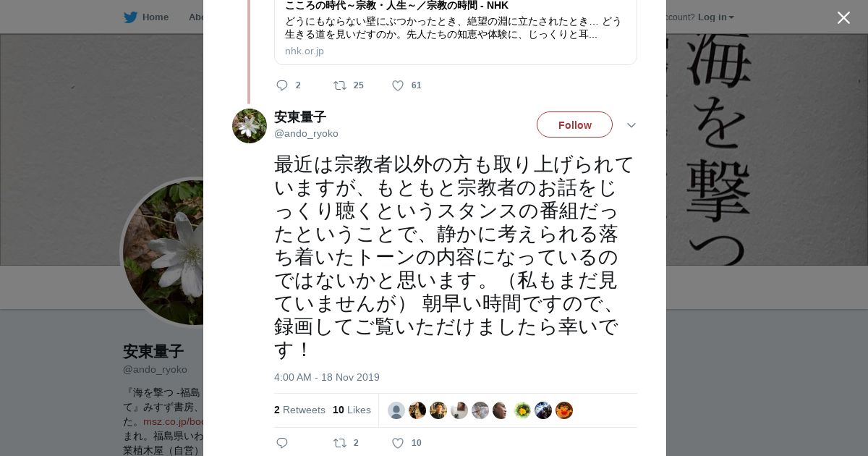The height and width of the screenshot is (456, 868).
Task: Close the tweet overlay with the X
Action: 843,18
